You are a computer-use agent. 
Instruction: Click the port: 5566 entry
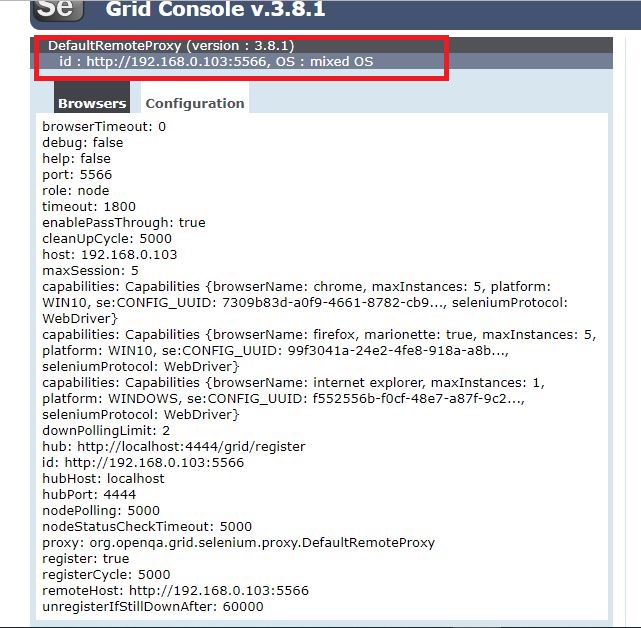(x=77, y=174)
